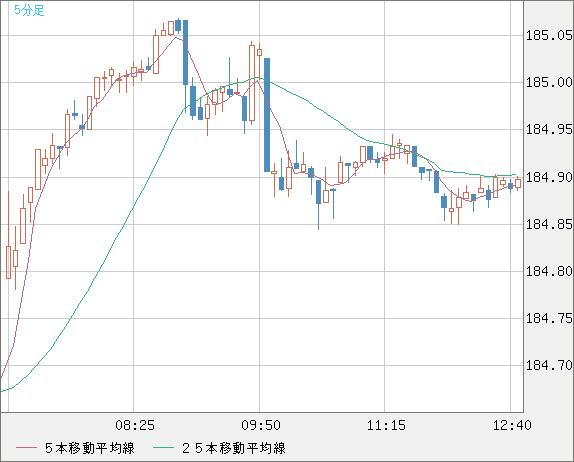Click the first orange candle at chart left edge
The width and height of the screenshot is (574, 462).
(8, 262)
